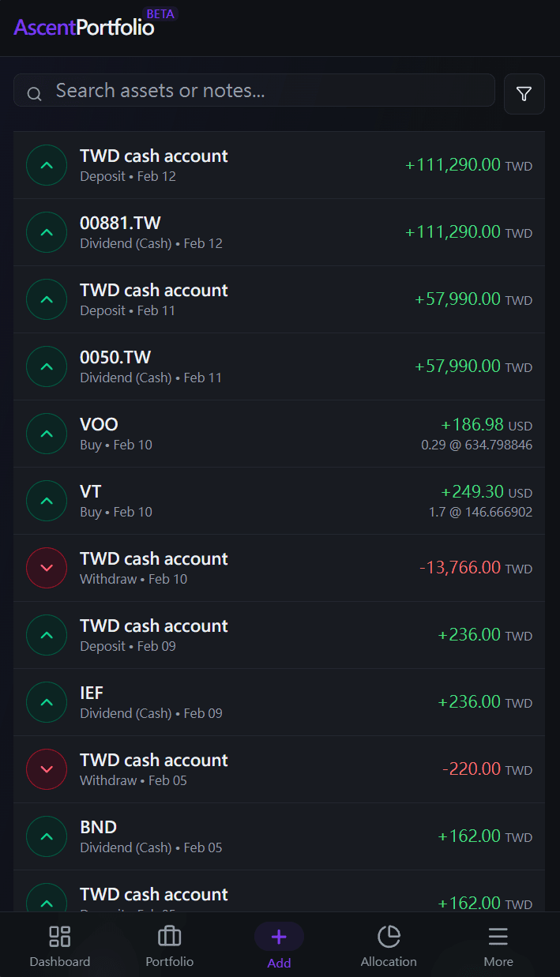Select the 0050.TW dividend entry
Screen dimensions: 560x977
click(x=279, y=366)
